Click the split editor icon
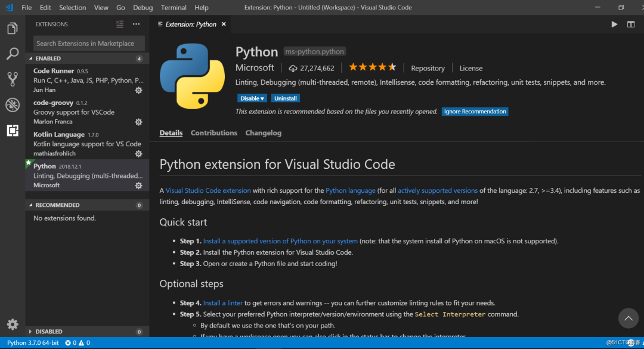The image size is (644, 349). coord(631,24)
